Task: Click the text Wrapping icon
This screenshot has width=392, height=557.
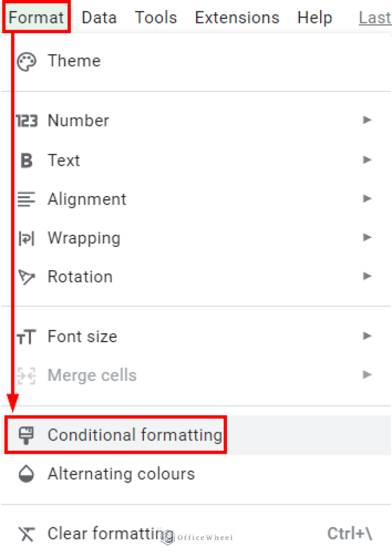Action: [x=26, y=238]
